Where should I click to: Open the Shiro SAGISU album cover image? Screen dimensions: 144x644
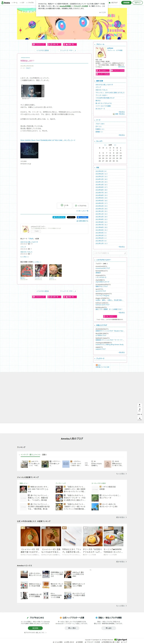coord(29,150)
